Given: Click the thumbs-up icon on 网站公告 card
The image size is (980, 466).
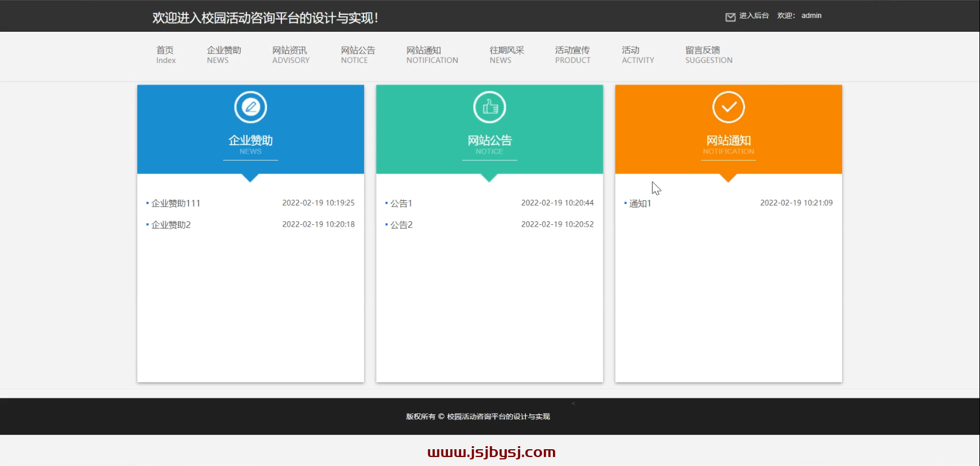Looking at the screenshot, I should click(489, 107).
